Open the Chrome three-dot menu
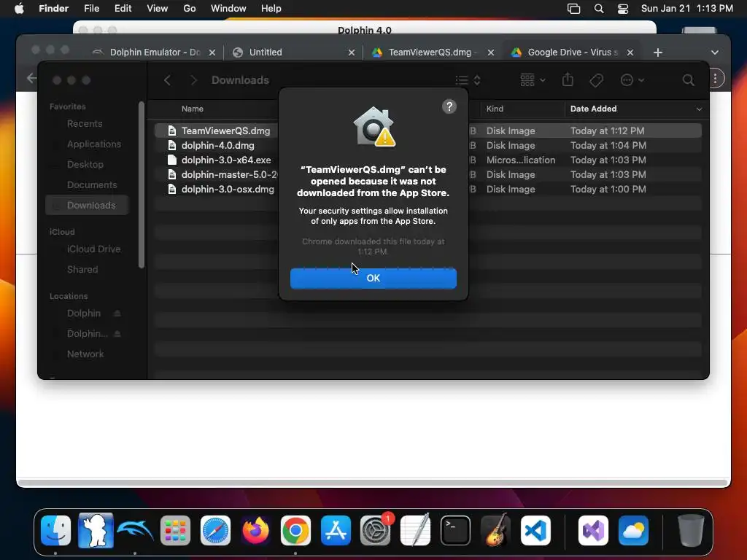 click(715, 79)
